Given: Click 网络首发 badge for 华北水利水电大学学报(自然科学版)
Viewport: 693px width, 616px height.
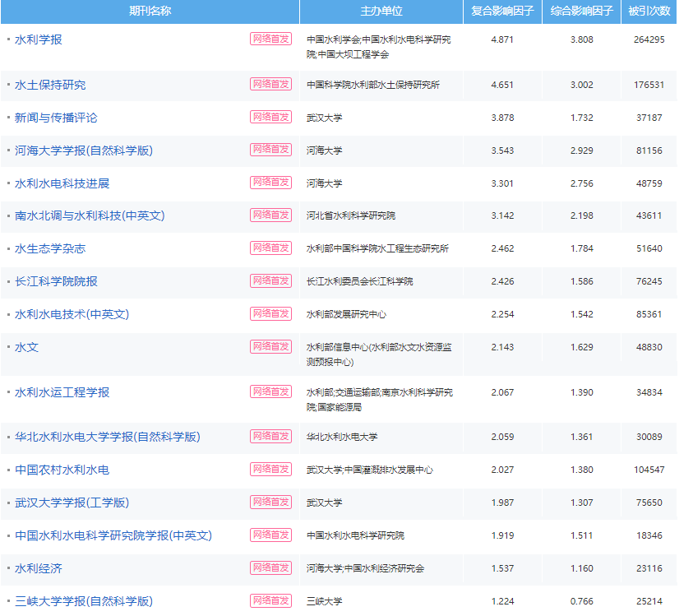Looking at the screenshot, I should (271, 436).
